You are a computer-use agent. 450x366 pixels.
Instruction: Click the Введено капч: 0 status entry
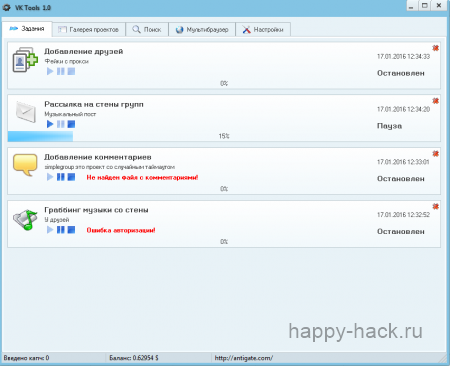pyautogui.click(x=26, y=358)
